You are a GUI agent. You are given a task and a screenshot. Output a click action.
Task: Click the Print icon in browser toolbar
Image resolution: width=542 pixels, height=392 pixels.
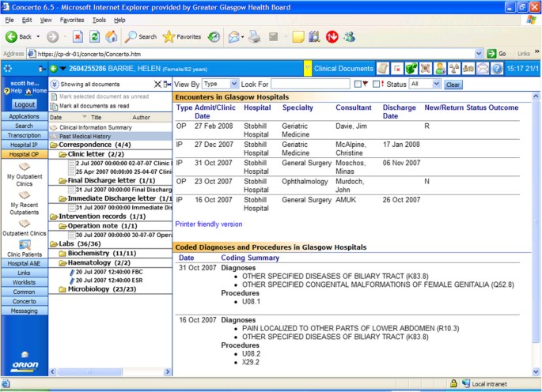pyautogui.click(x=255, y=36)
